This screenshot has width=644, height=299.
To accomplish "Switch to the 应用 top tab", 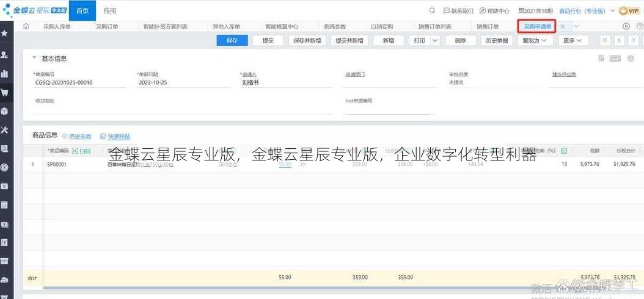I will (x=109, y=10).
